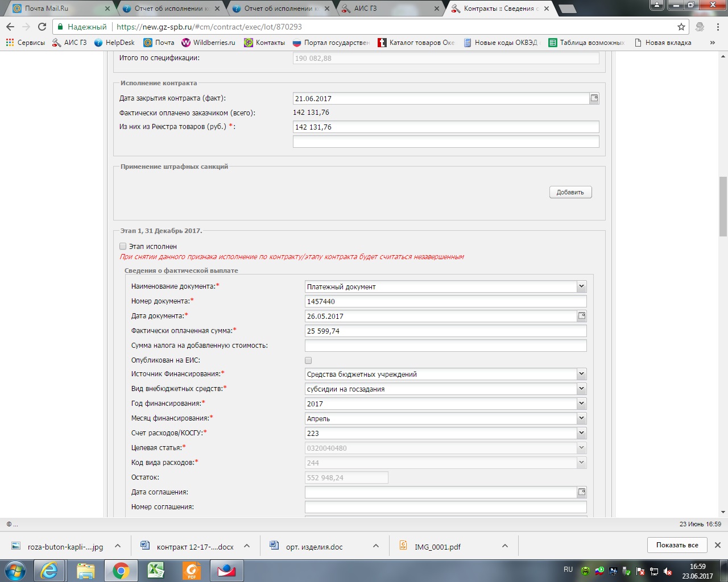Image resolution: width=728 pixels, height=582 pixels.
Task: Reload the page with the refresh icon
Action: (42, 27)
